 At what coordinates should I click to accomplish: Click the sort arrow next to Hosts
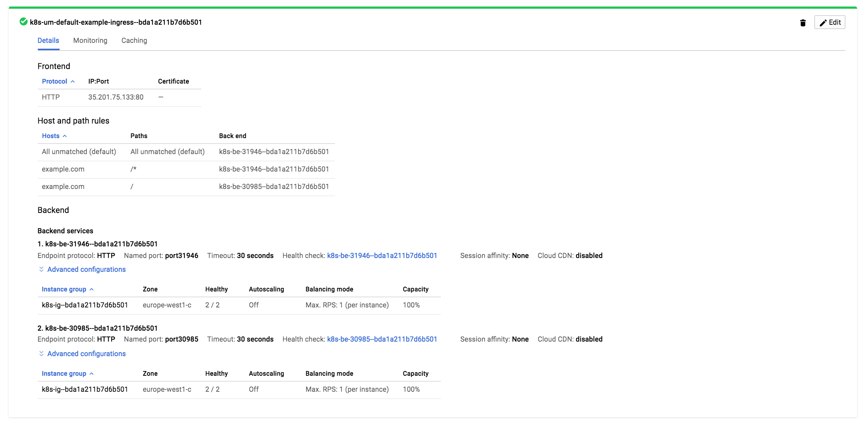pyautogui.click(x=65, y=136)
